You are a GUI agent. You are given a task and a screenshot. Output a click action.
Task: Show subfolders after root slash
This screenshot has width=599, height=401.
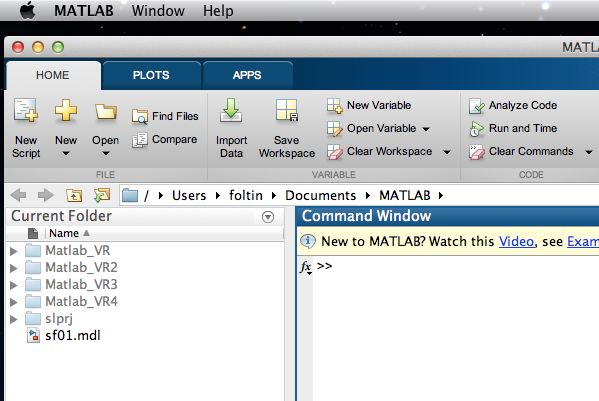click(x=161, y=196)
